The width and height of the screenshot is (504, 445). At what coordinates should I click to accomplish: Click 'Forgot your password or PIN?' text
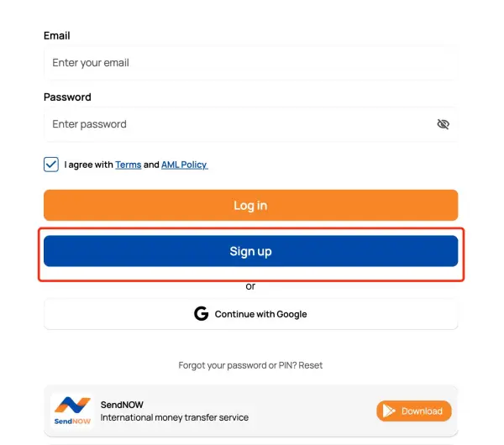coord(237,365)
